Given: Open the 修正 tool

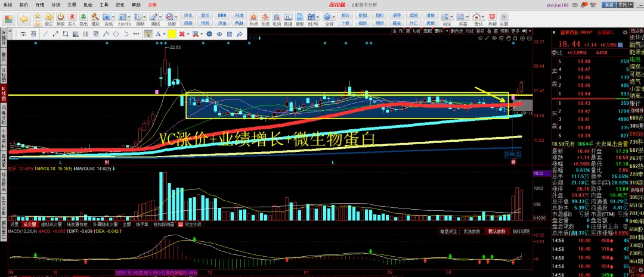Looking at the screenshot, I should point(49,20).
